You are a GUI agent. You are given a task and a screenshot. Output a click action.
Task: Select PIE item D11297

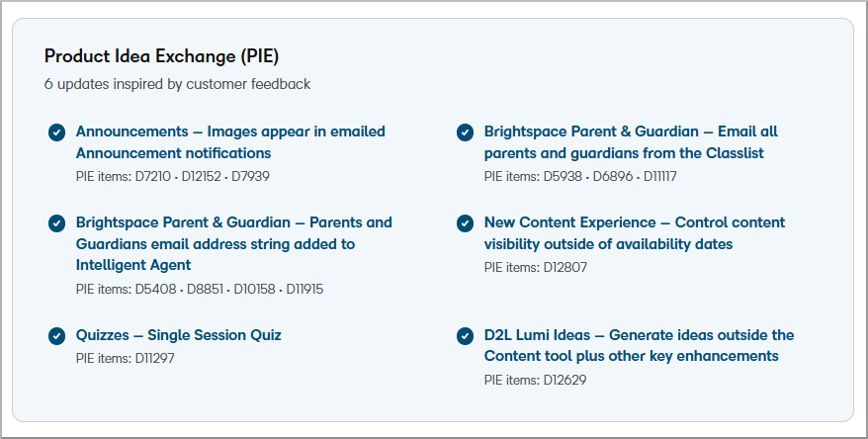pyautogui.click(x=154, y=358)
